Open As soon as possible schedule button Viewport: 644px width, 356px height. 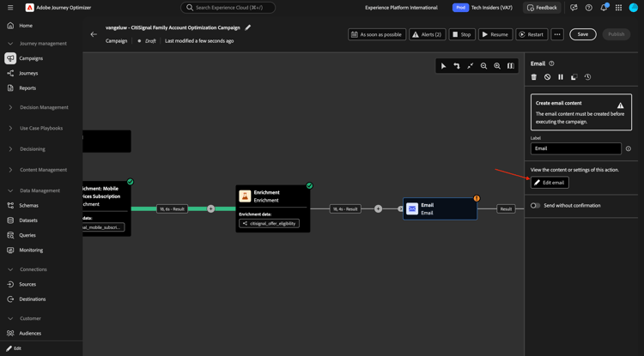377,34
